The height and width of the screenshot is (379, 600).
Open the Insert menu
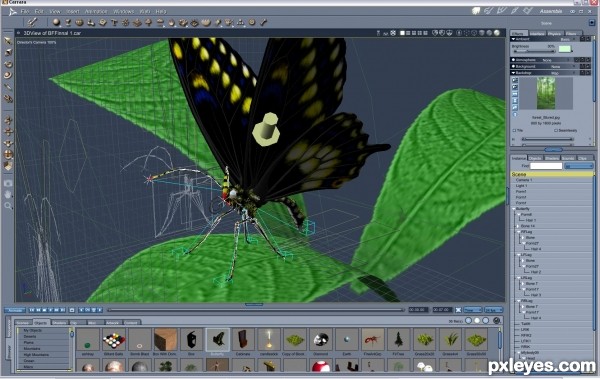click(x=73, y=11)
